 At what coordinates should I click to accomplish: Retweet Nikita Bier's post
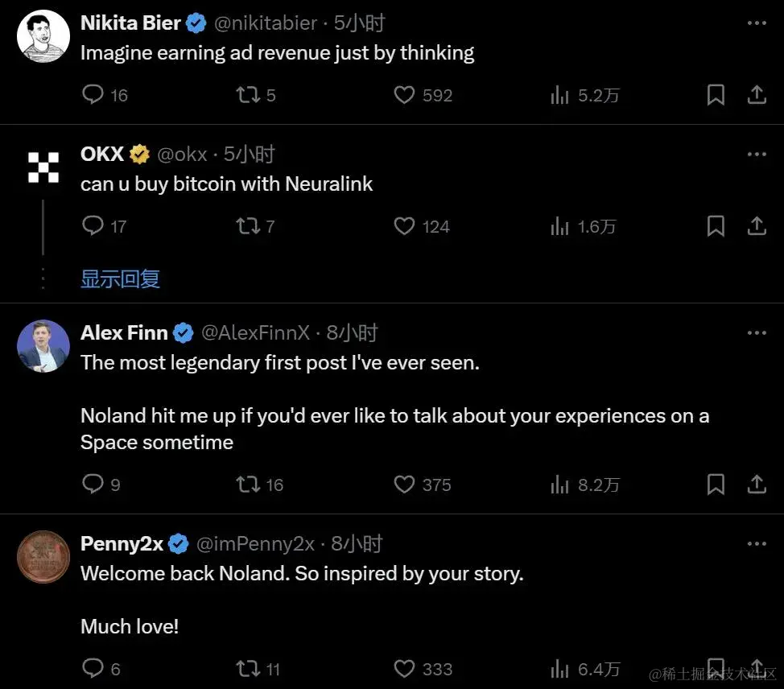pos(248,96)
